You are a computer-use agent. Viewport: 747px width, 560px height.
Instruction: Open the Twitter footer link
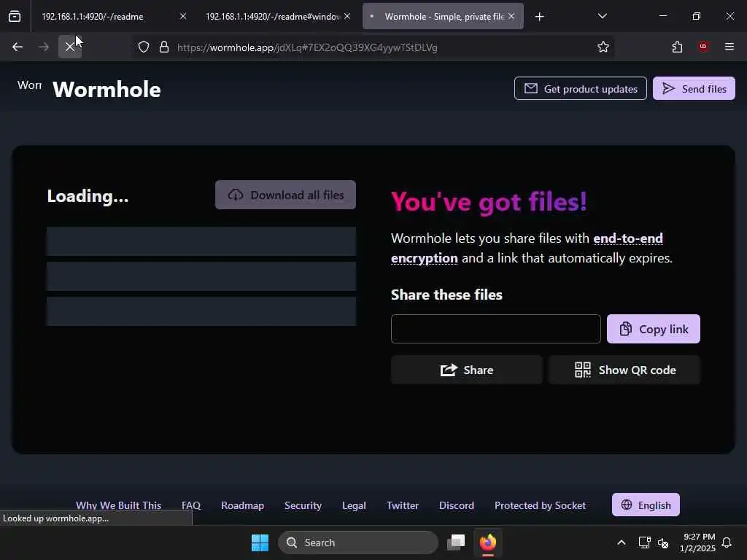tap(403, 505)
